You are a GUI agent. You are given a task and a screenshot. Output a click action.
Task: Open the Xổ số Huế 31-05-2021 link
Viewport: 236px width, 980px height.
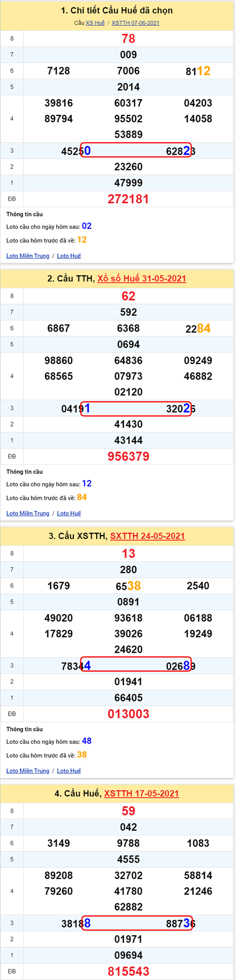coord(142,279)
